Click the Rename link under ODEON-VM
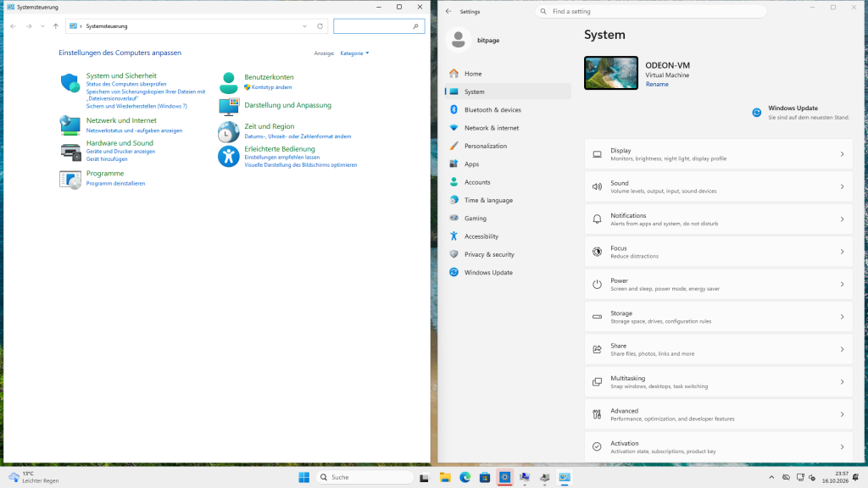The image size is (868, 488). (x=657, y=84)
